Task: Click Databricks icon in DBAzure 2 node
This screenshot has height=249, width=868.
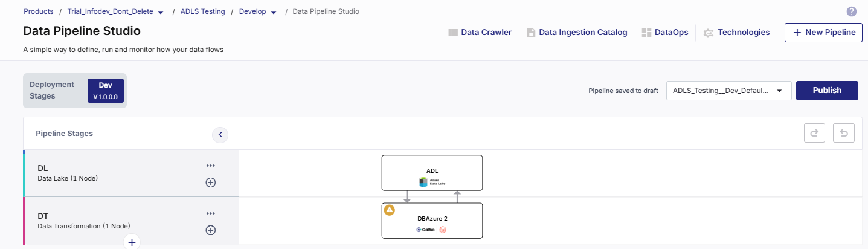Action: [x=443, y=230]
